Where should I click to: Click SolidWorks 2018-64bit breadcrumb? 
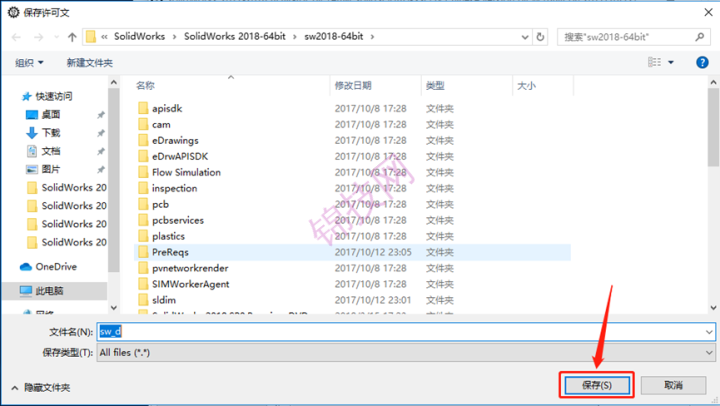coord(235,36)
